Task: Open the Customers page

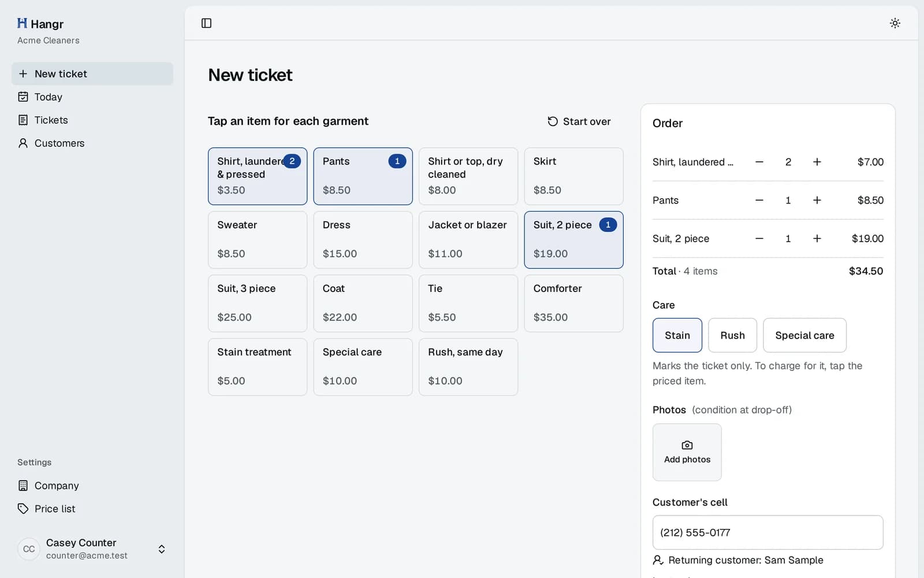Action: [x=92, y=143]
